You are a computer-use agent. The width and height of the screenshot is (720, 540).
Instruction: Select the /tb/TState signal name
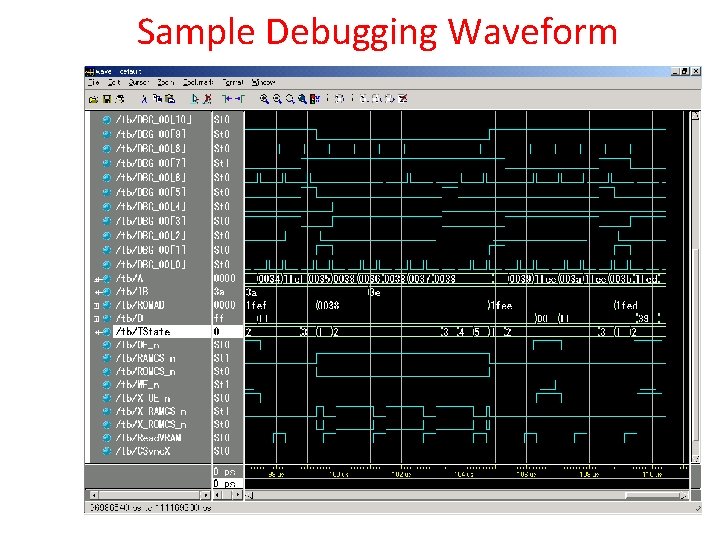(143, 332)
